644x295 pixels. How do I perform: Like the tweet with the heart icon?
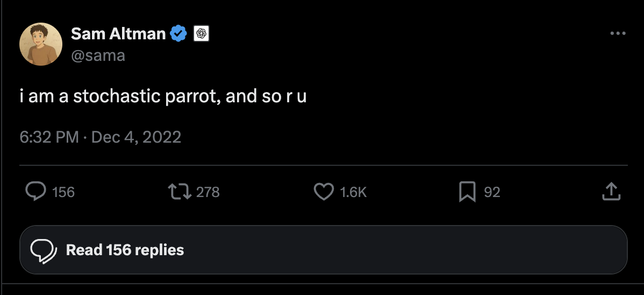pos(324,192)
